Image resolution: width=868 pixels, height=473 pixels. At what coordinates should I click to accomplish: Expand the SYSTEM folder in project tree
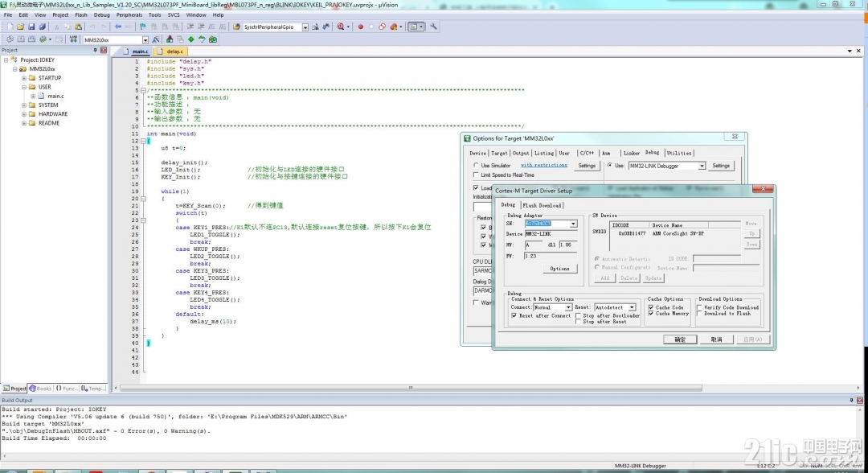pos(24,105)
